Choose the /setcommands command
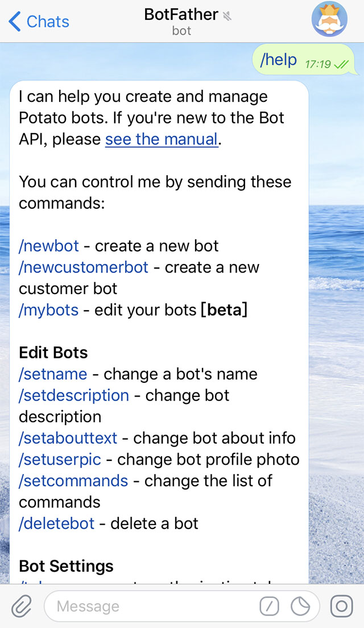 pos(73,481)
